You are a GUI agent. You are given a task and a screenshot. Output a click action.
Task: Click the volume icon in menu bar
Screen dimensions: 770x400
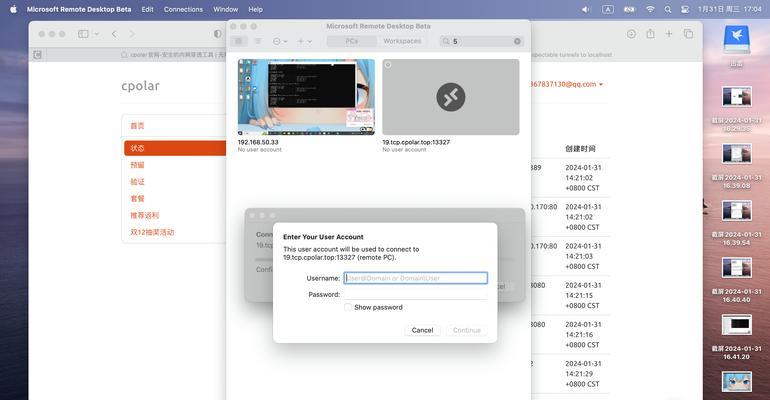[x=586, y=9]
